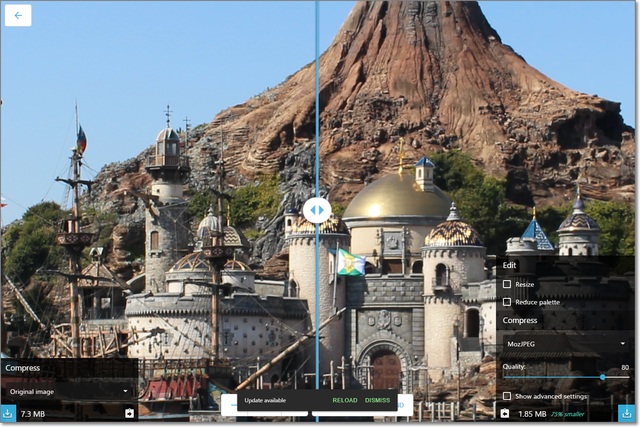Check Show advanced settings

[507, 396]
